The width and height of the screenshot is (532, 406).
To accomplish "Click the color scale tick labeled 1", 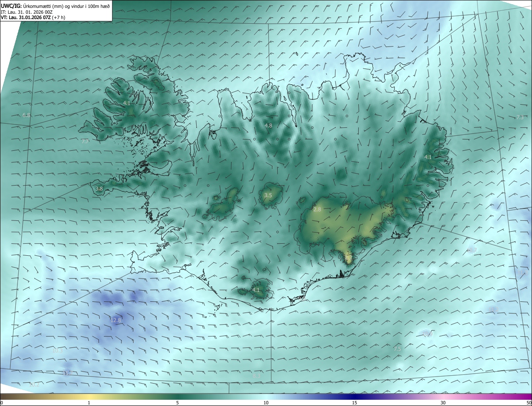I will [x=89, y=403].
